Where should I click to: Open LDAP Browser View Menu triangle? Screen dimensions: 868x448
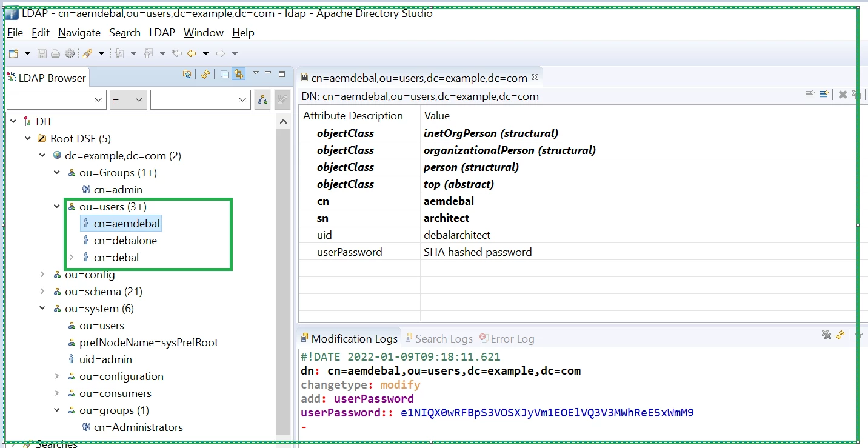255,73
